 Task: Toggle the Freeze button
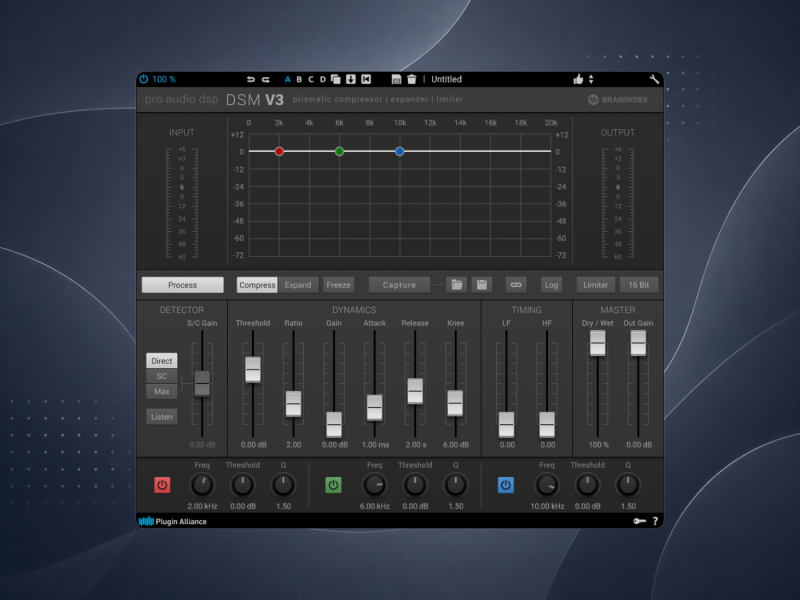coord(338,285)
